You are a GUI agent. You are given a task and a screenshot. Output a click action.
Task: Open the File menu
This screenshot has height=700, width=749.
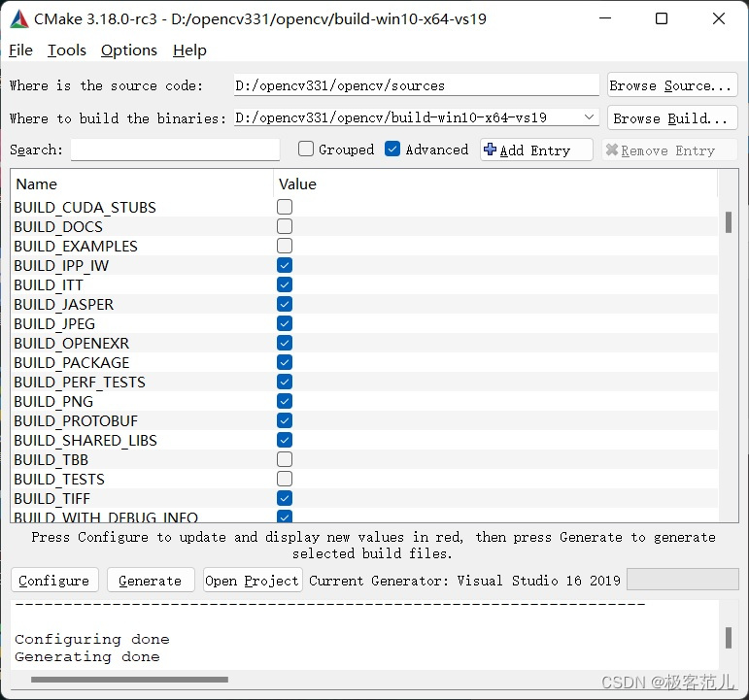[x=21, y=50]
